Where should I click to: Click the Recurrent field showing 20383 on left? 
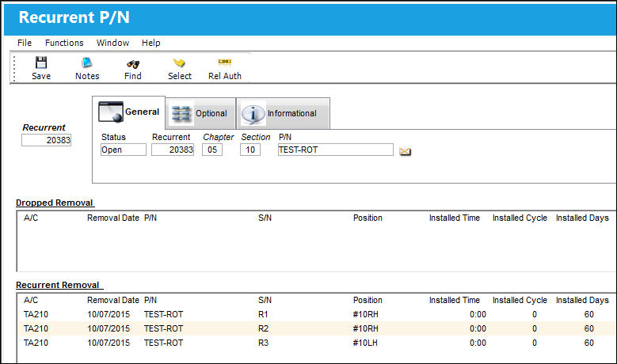pos(47,140)
